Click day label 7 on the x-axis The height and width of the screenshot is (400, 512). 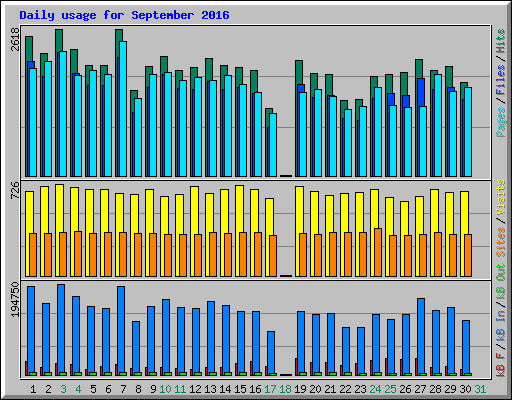click(123, 389)
